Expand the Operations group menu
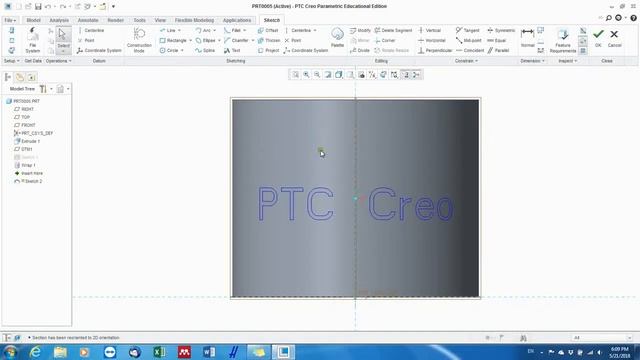The image size is (640, 360). point(58,61)
